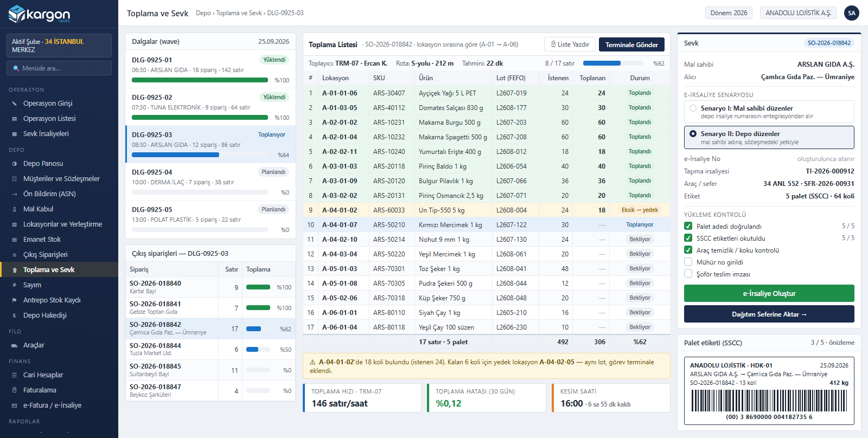868x438 pixels.
Task: Click the Depo breadcrumb link
Action: tap(203, 13)
